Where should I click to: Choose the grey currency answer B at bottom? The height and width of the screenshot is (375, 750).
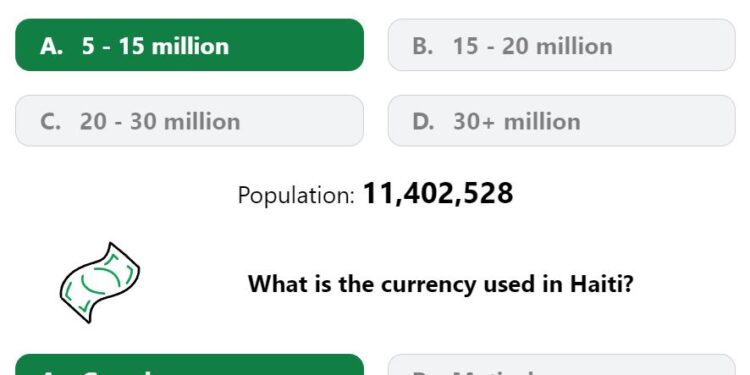[x=562, y=364]
